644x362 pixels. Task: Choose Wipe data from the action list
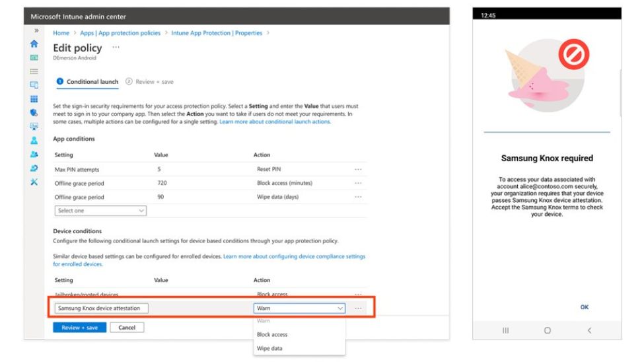(269, 348)
